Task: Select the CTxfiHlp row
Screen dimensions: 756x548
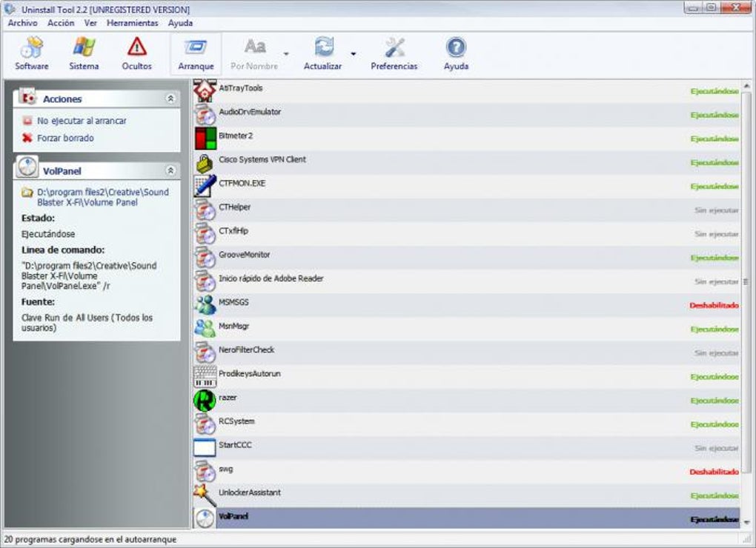Action: [466, 234]
